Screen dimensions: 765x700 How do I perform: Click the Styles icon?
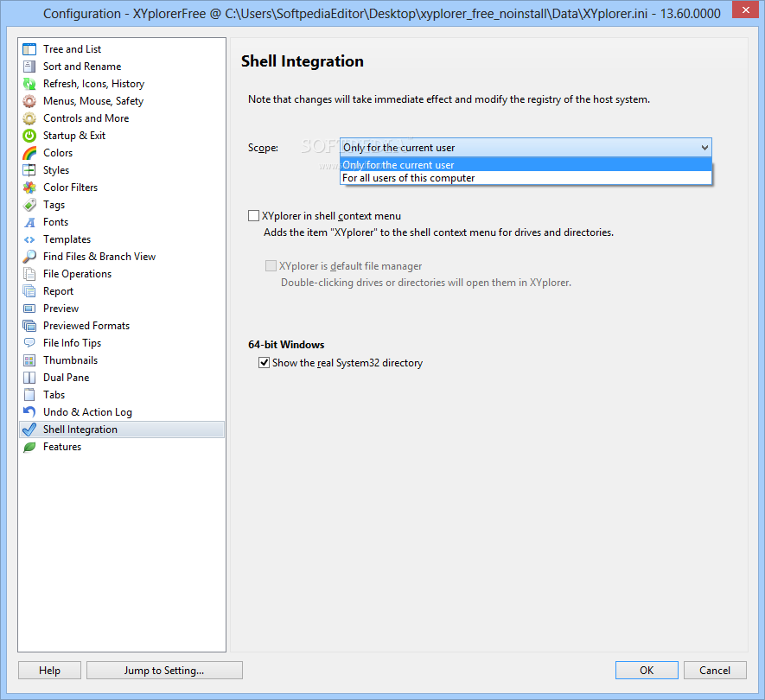pyautogui.click(x=29, y=170)
